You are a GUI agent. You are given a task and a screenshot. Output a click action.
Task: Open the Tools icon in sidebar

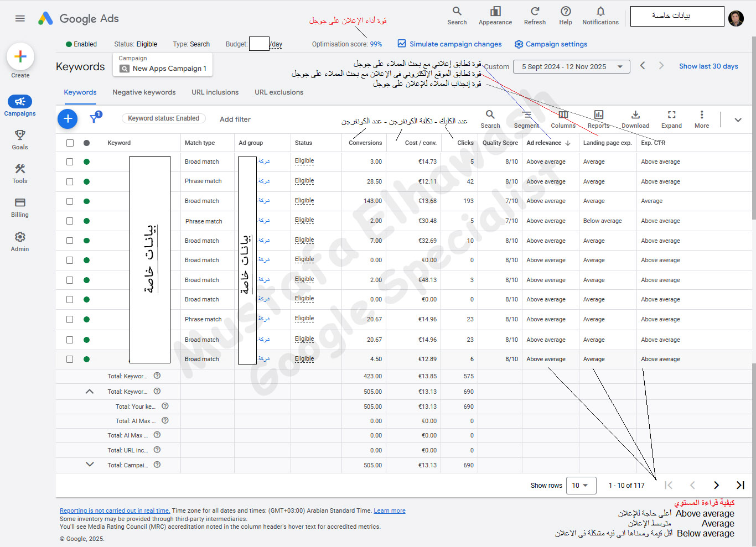click(20, 169)
